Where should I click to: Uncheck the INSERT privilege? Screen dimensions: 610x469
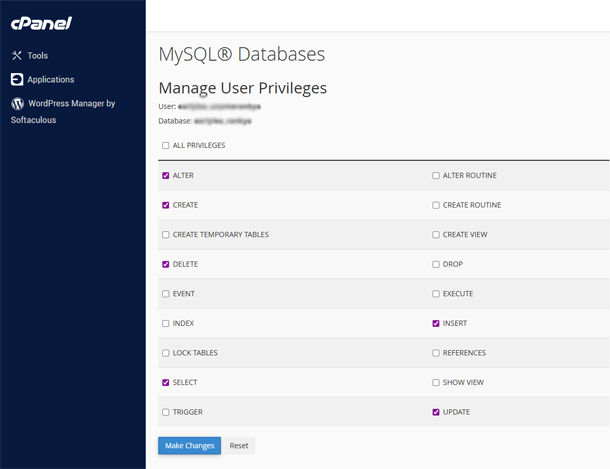pyautogui.click(x=436, y=323)
